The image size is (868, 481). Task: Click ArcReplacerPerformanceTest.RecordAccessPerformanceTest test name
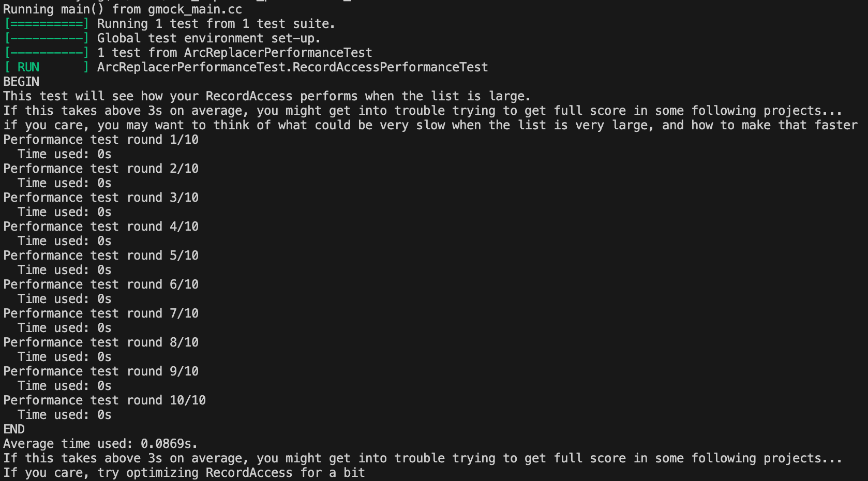(x=292, y=67)
